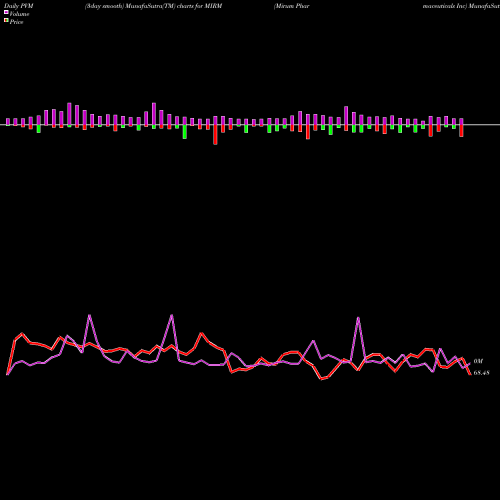500x500 pixels.
Task: Select the 'Price' legend label
Action: coord(16,22)
